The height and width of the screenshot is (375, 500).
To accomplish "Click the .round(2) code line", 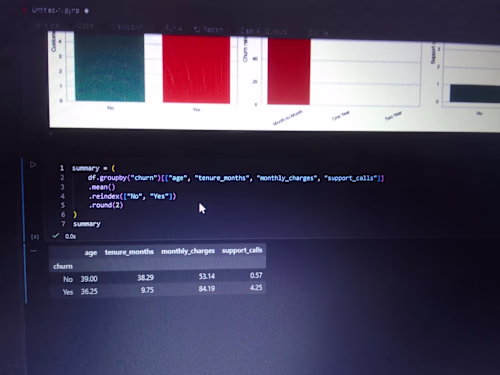I will coord(106,205).
